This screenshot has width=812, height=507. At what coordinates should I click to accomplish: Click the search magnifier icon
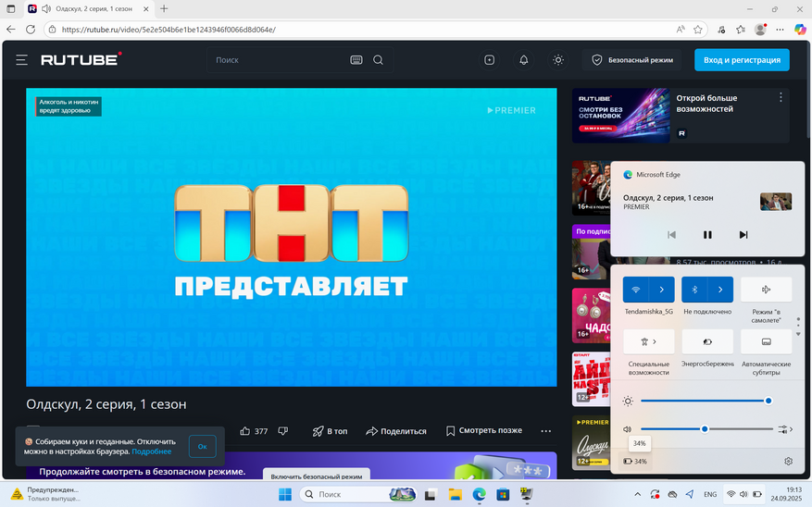click(x=378, y=60)
